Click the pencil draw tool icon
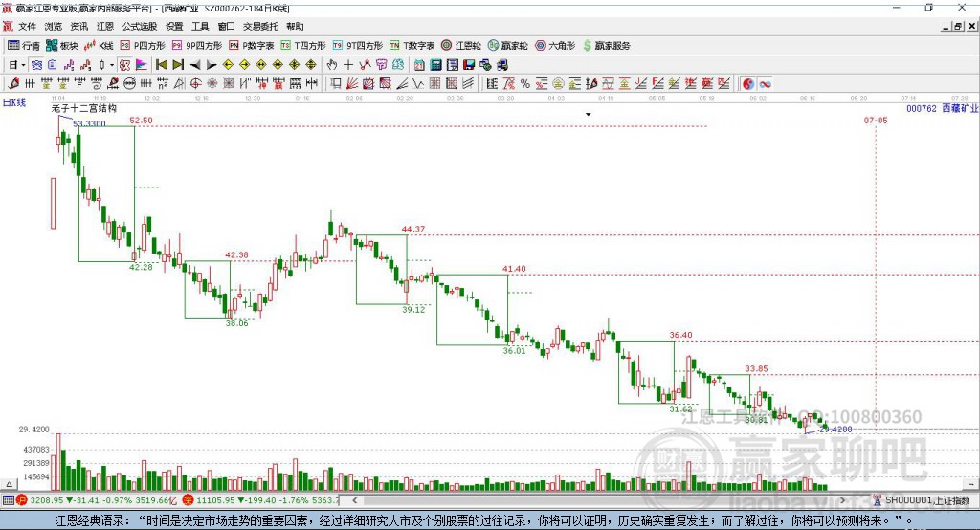This screenshot has height=530, width=980. coord(13,84)
